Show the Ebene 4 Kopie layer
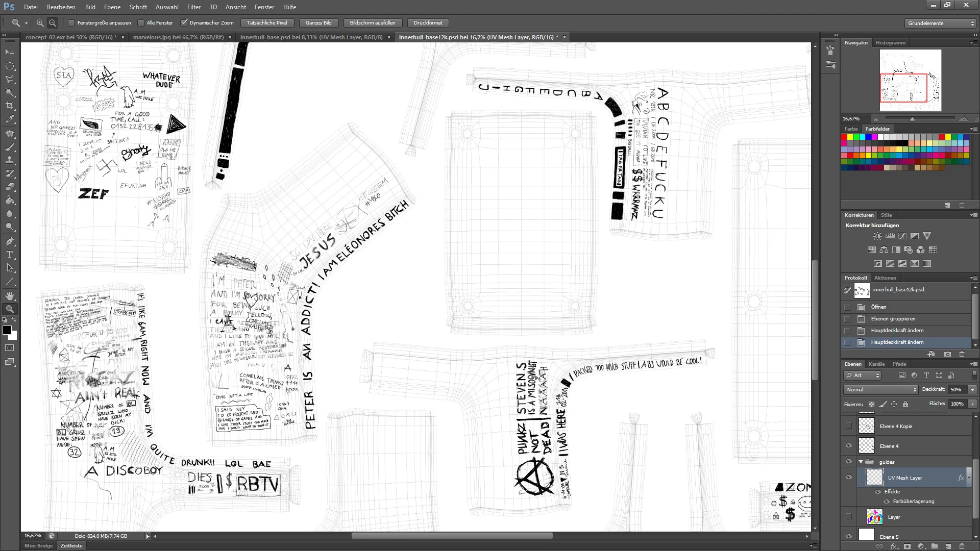This screenshot has height=551, width=980. point(849,426)
